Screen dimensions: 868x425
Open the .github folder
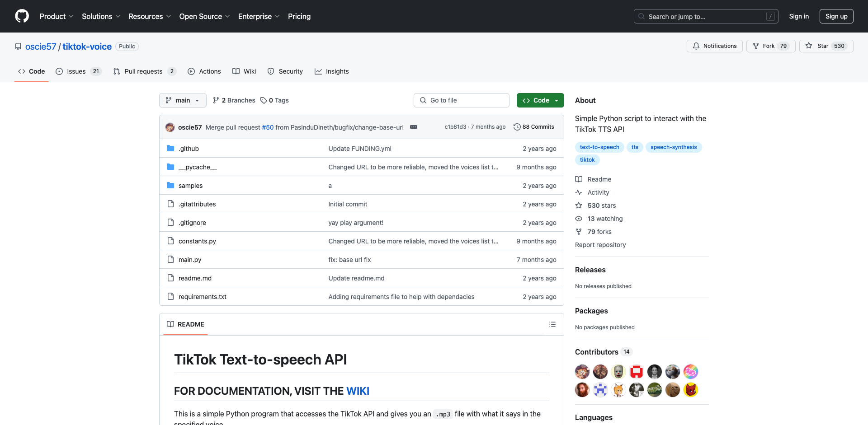tap(189, 149)
